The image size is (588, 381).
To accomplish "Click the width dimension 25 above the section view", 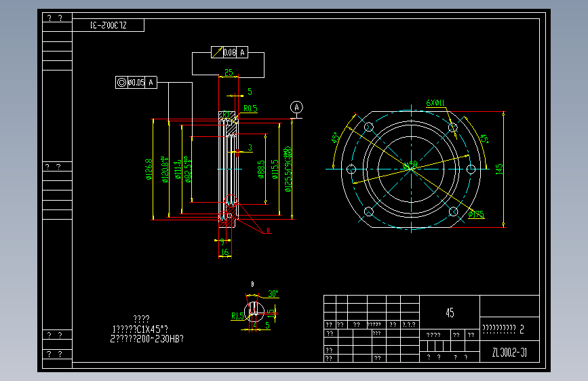I will point(229,72).
